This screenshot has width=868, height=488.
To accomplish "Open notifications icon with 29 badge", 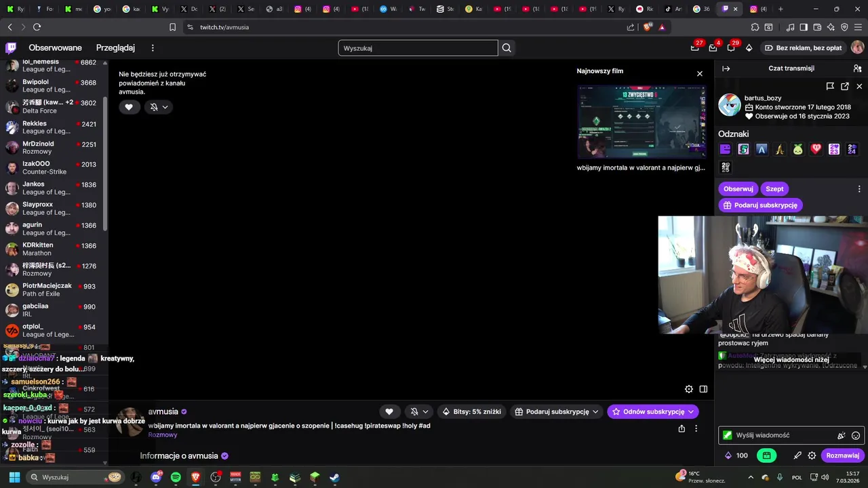I will tap(731, 47).
